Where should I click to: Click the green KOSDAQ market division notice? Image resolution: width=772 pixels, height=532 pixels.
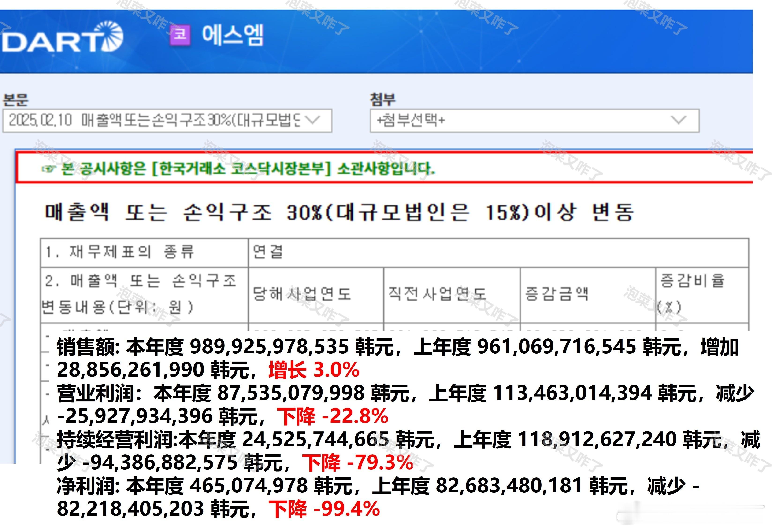238,169
